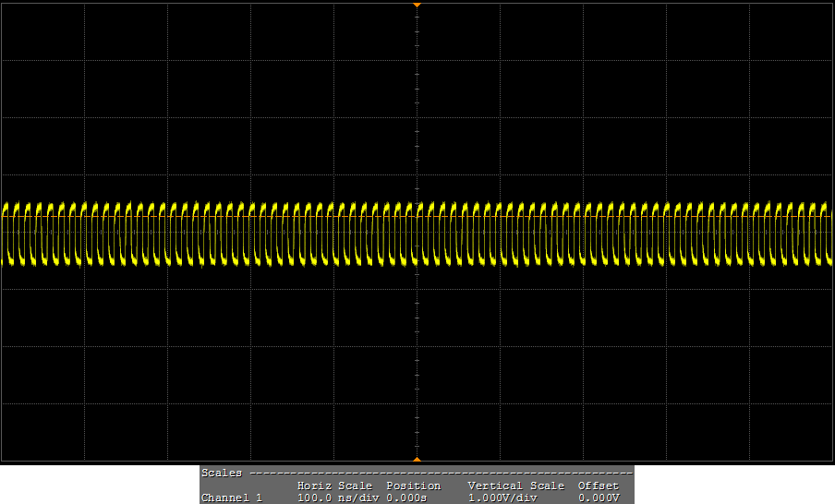Select the Channel 1 row label
The height and width of the screenshot is (504, 835).
(231, 498)
